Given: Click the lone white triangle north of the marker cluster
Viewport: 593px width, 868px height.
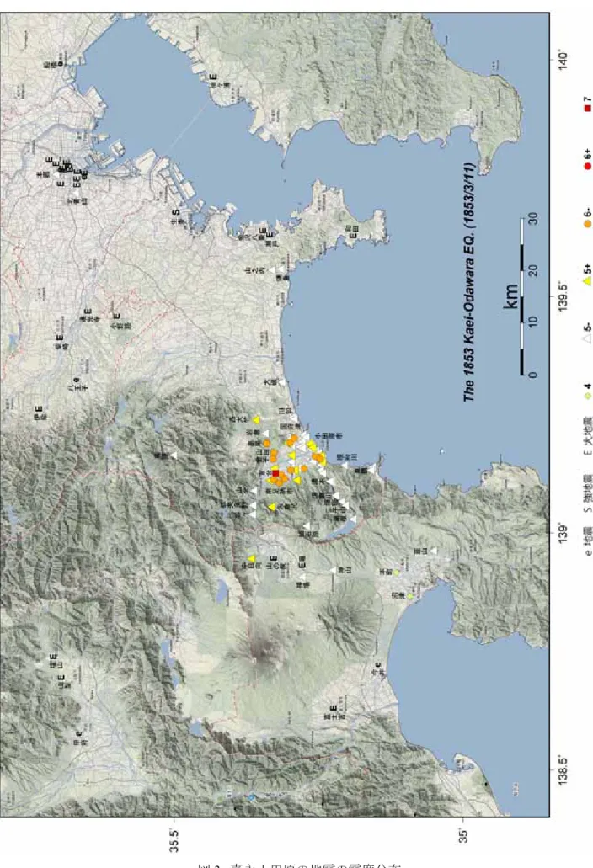Looking at the screenshot, I should pos(174,455).
